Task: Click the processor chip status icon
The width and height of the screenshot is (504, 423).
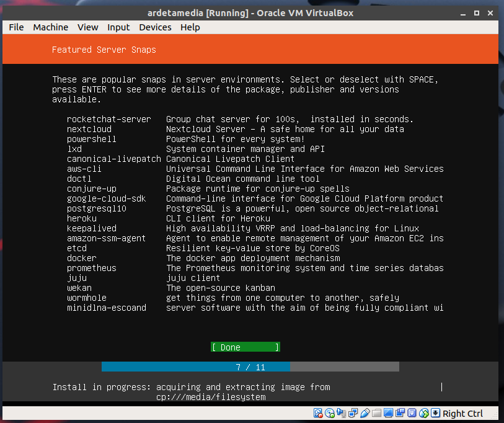Action: [x=412, y=414]
